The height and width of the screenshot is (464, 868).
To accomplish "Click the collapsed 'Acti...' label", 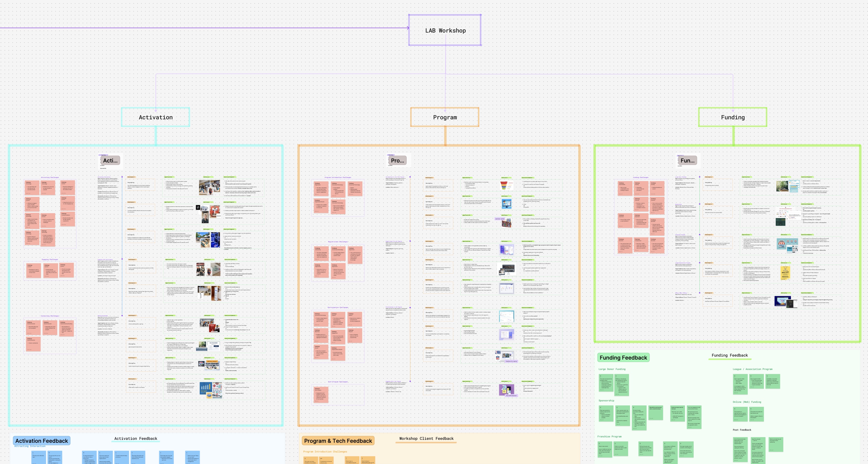I will click(x=110, y=161).
